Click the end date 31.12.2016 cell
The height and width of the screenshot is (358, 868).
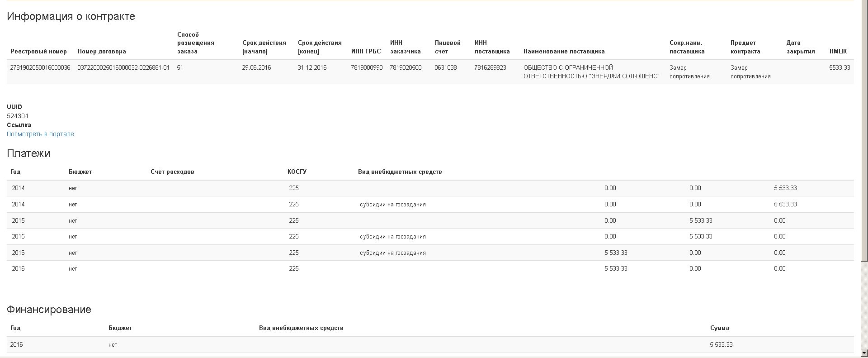(312, 68)
